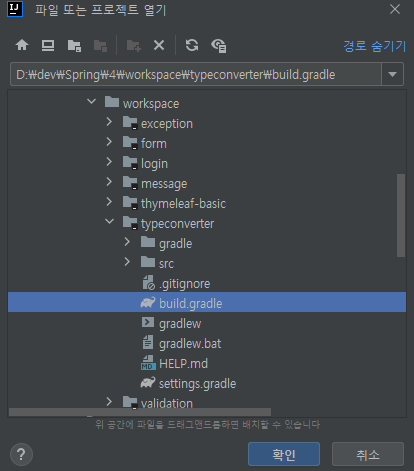The height and width of the screenshot is (471, 414).
Task: Refresh the file tree
Action: pos(192,45)
